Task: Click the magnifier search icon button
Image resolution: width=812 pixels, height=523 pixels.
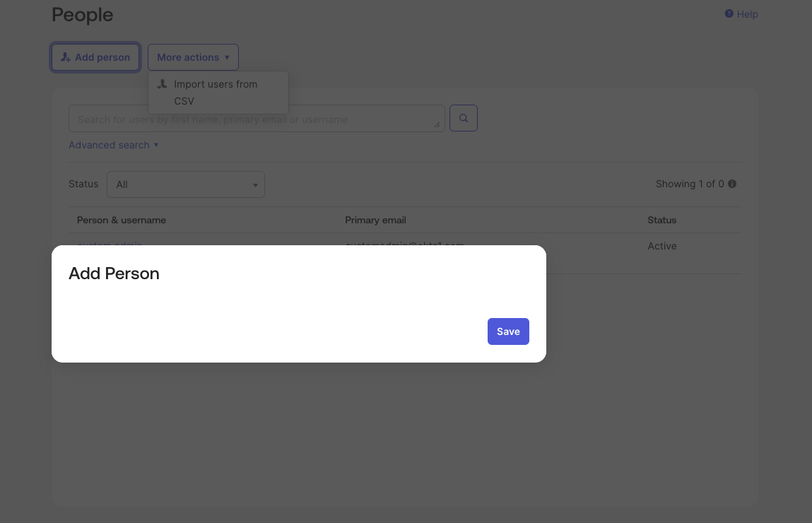Action: [464, 118]
